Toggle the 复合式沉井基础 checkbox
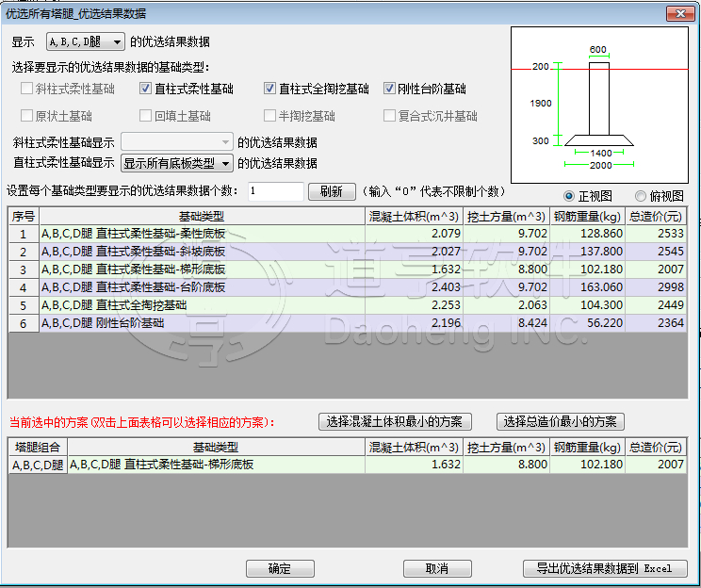The width and height of the screenshot is (701, 588). coord(389,115)
